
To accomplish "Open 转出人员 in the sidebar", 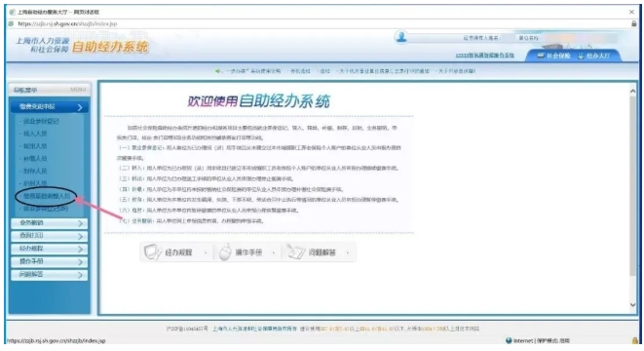I will pyautogui.click(x=35, y=146).
